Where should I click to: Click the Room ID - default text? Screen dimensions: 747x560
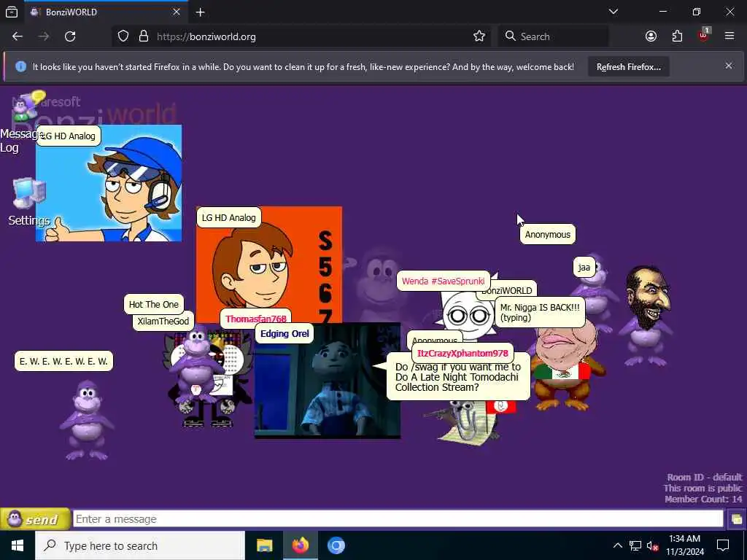(x=704, y=477)
